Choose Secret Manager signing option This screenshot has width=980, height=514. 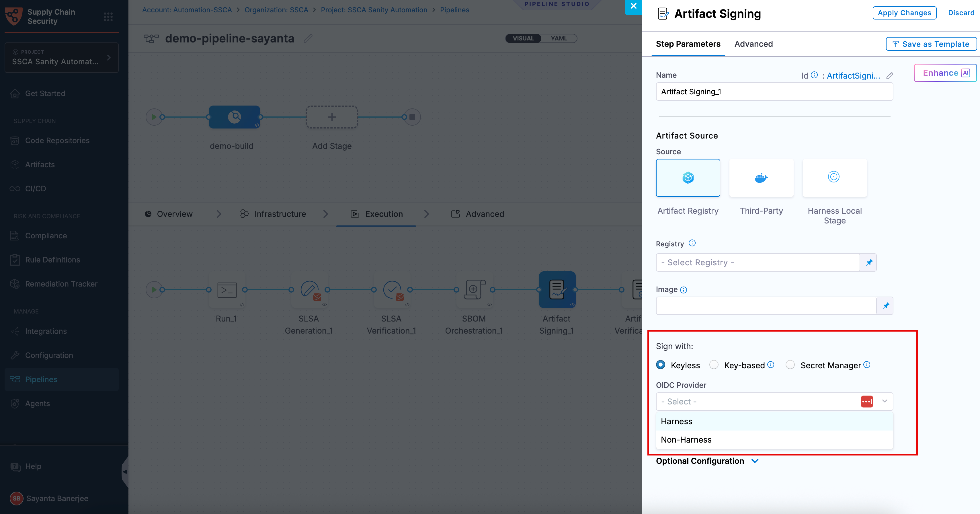[790, 365]
